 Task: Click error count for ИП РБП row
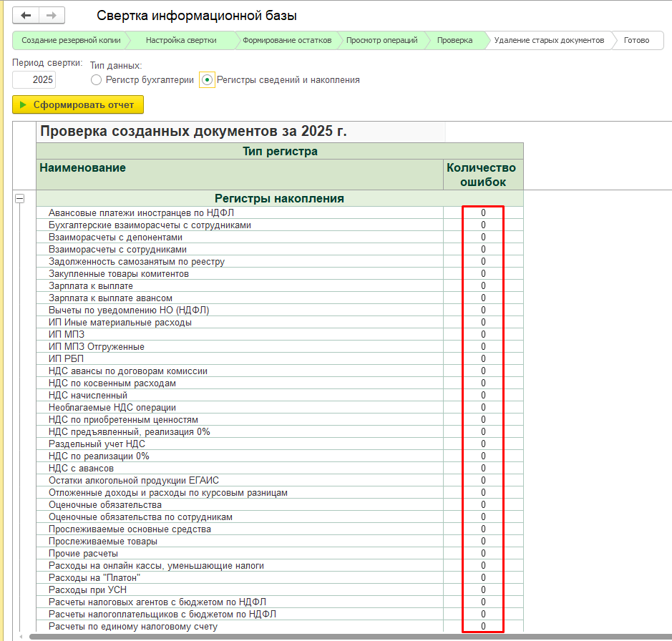coord(483,358)
